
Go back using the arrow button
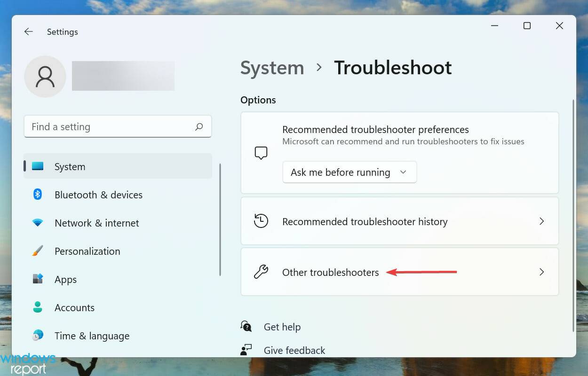28,31
